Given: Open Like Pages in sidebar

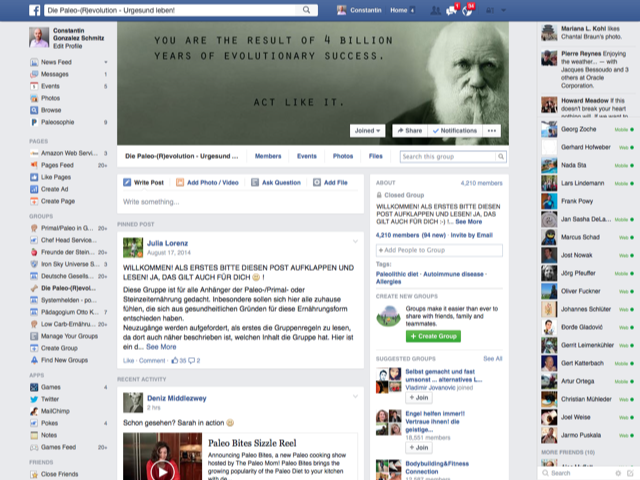Looking at the screenshot, I should point(56,177).
